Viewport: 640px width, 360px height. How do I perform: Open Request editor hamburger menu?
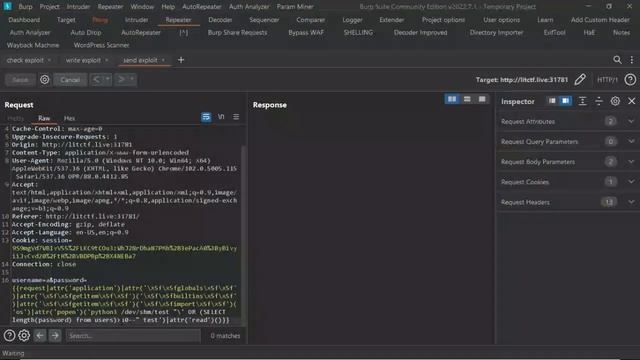(x=236, y=117)
